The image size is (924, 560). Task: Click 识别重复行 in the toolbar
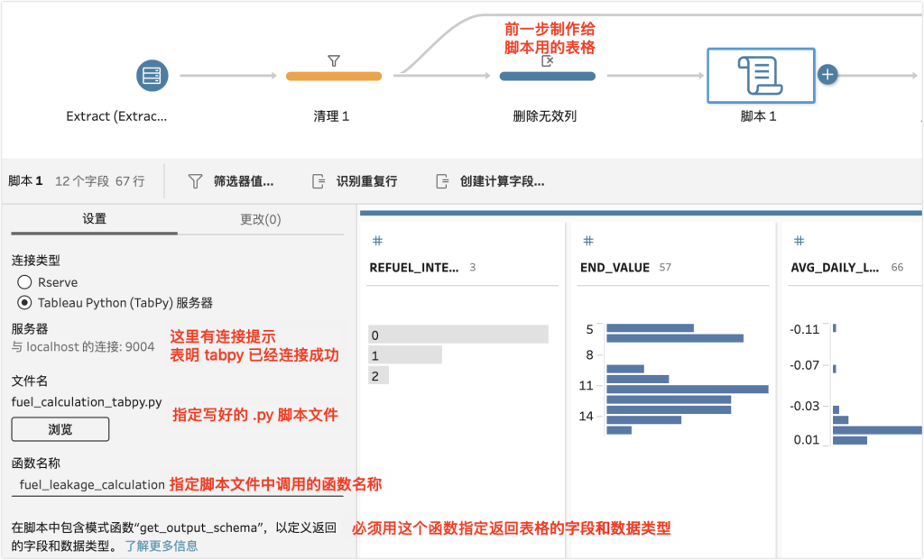point(355,181)
